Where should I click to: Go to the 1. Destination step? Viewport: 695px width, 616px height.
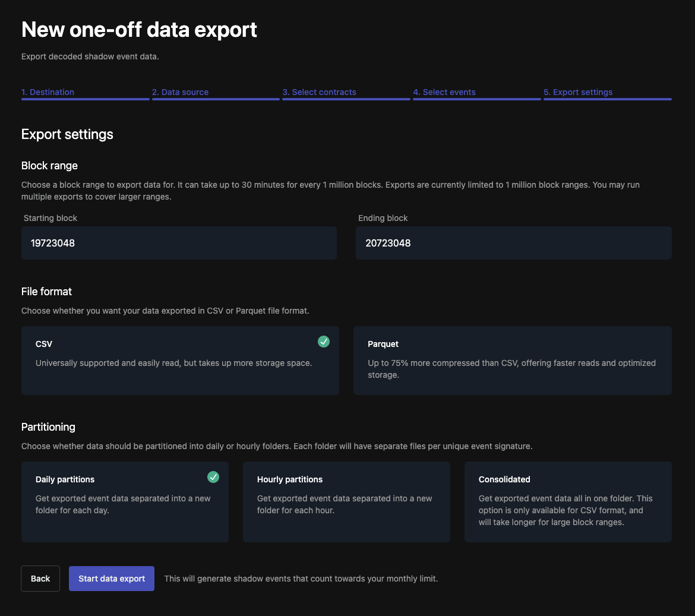(x=48, y=92)
